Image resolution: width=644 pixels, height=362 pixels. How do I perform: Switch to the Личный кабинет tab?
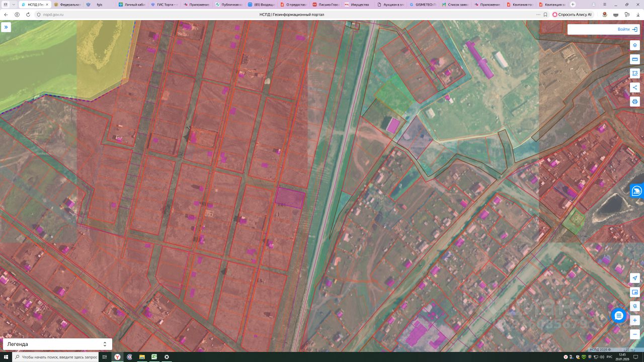pyautogui.click(x=132, y=5)
